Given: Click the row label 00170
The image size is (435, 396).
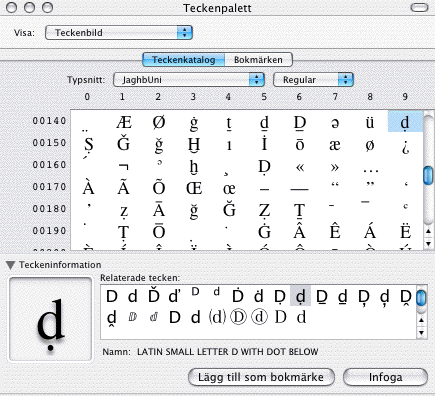Looking at the screenshot, I should 49,187.
